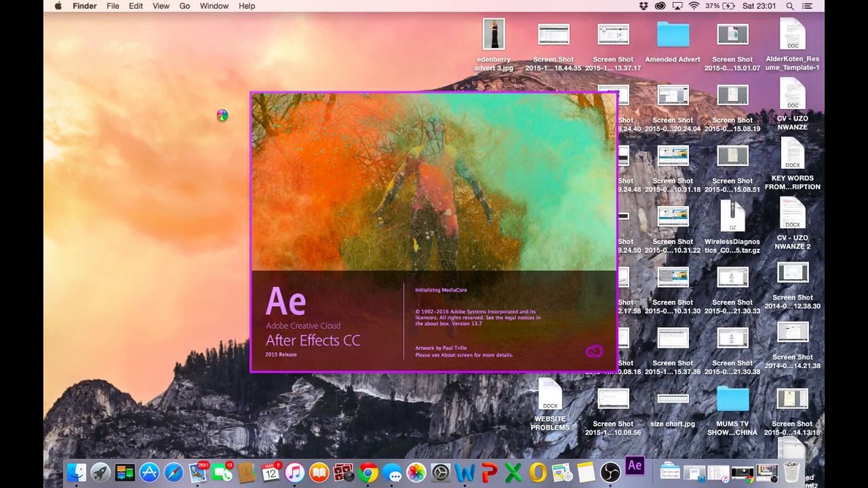
Task: Open AirPlay display menu bar icon
Action: (x=677, y=6)
